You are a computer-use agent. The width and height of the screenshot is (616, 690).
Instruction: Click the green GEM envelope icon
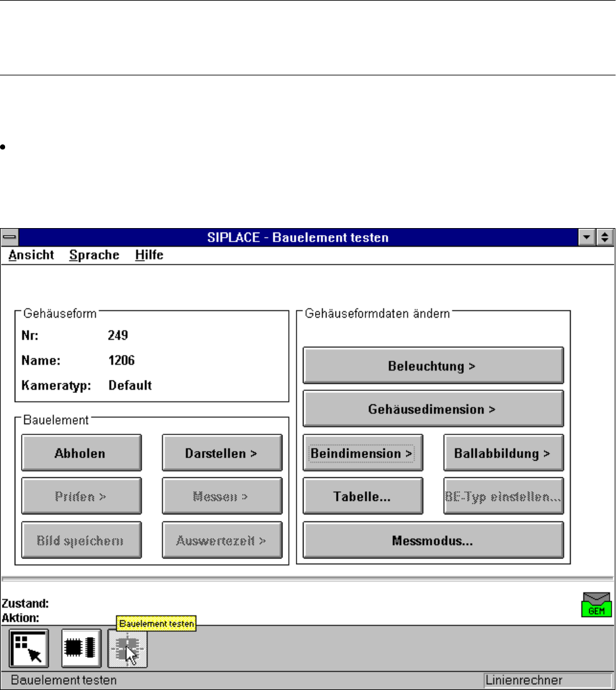tap(596, 604)
